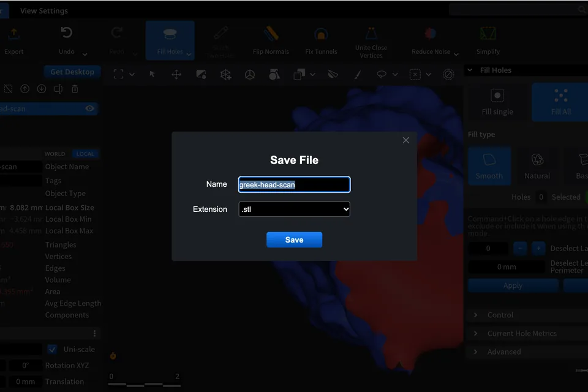Click the Fix Tunnels tool

[x=321, y=40]
